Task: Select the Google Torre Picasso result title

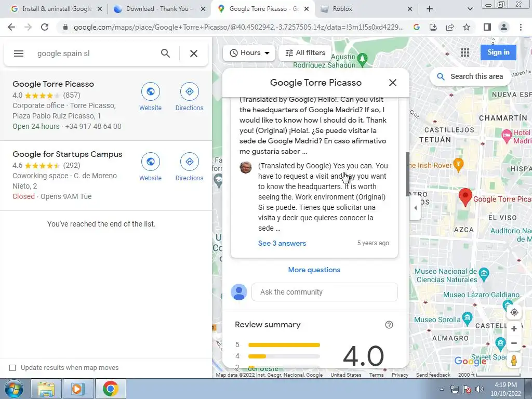Action: [x=54, y=84]
